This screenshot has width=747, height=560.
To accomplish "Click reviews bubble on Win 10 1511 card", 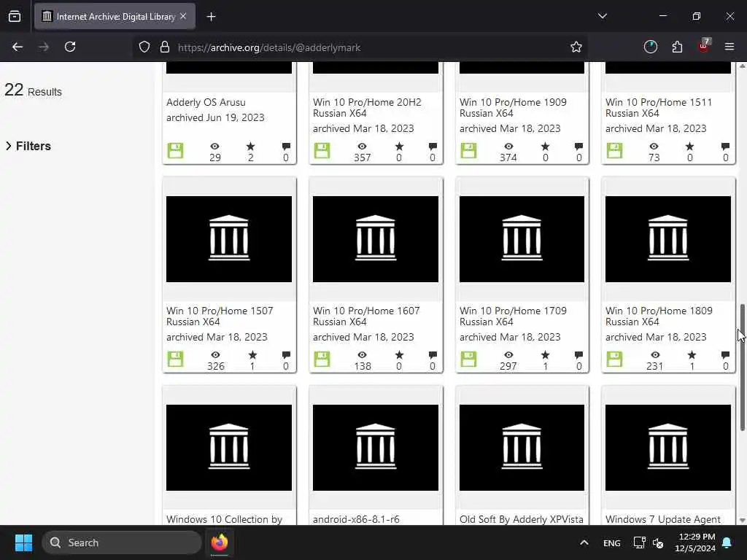I will coord(725,146).
